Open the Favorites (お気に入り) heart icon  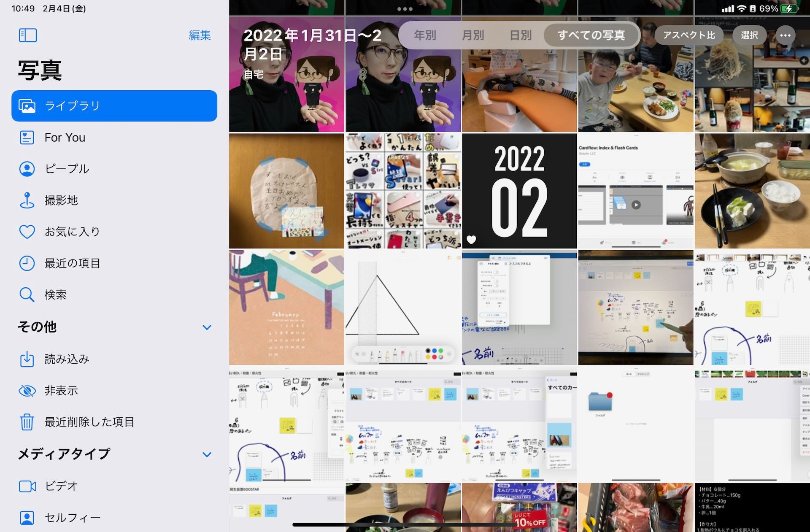tap(27, 232)
